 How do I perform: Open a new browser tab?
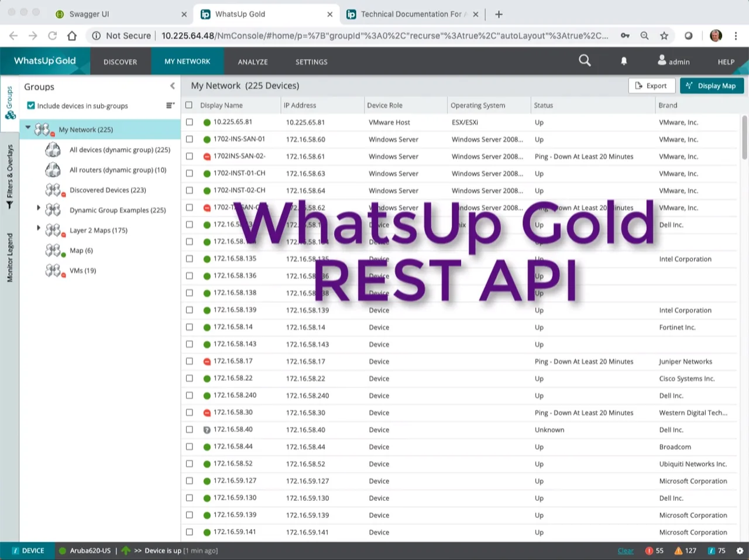499,14
